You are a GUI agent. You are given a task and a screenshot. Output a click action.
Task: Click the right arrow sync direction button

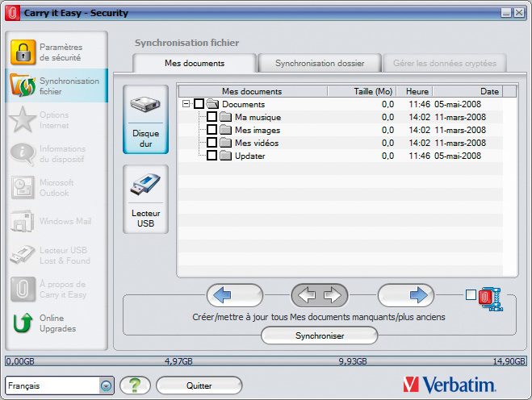[x=412, y=295]
